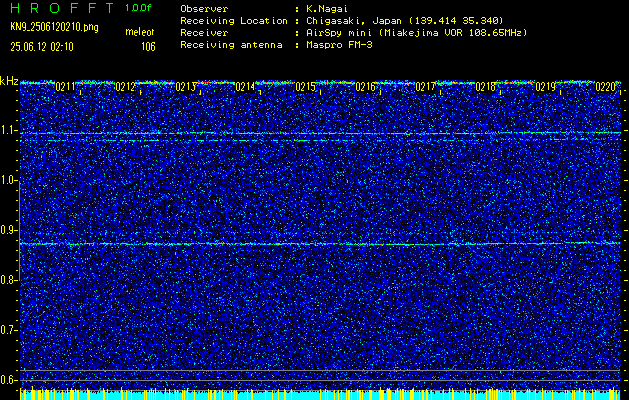The width and height of the screenshot is (629, 400).
Task: Click the 0211 time marker
Action: 65,87
